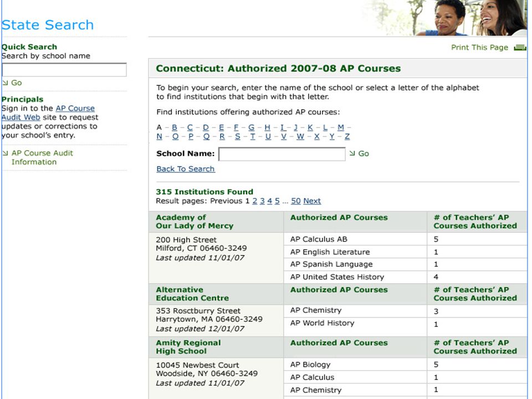Screen dimensions: 532x399
Task: Click the arrow icon beside AP Course Audit Information
Action: pyautogui.click(x=5, y=153)
